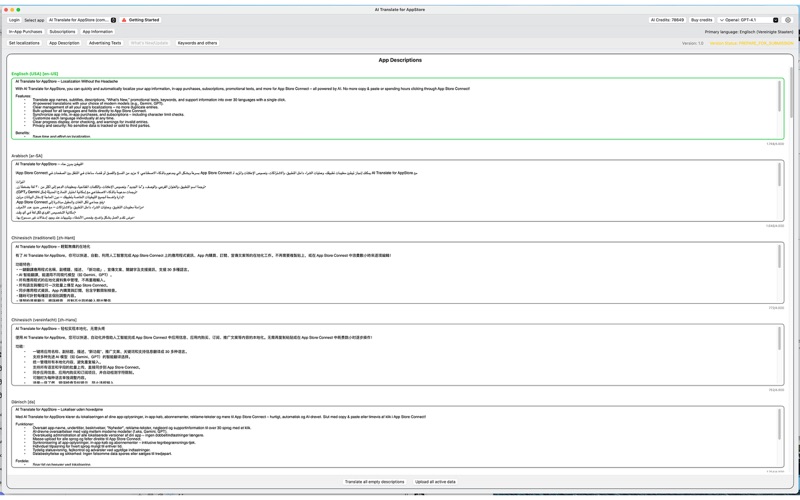The width and height of the screenshot is (800, 500).
Task: Select the App Description tab
Action: pos(64,43)
